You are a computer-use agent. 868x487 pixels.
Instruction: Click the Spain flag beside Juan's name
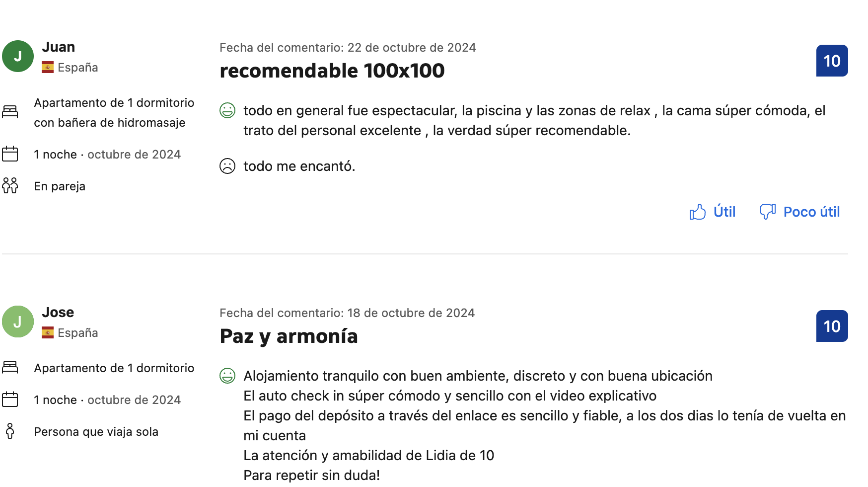pos(48,67)
